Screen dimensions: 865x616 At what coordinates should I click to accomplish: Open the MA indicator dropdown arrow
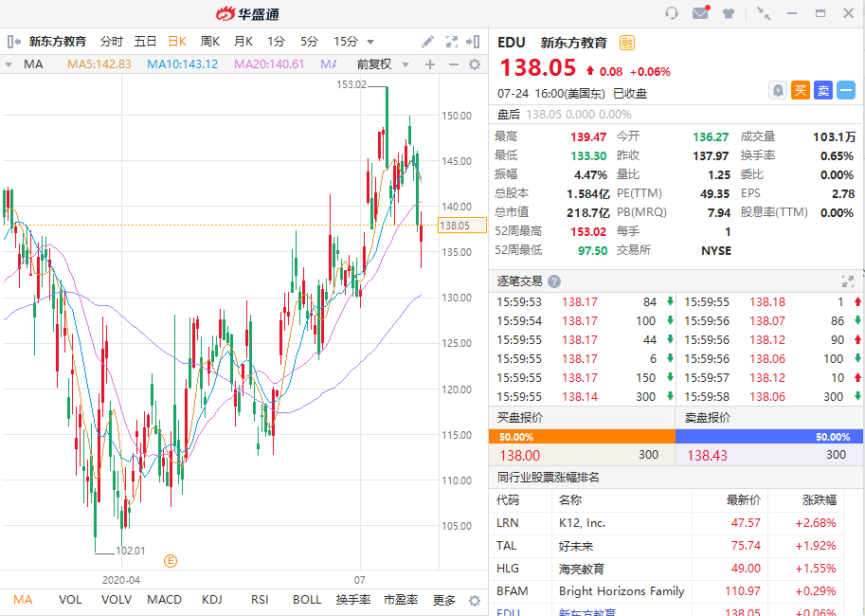[9, 64]
